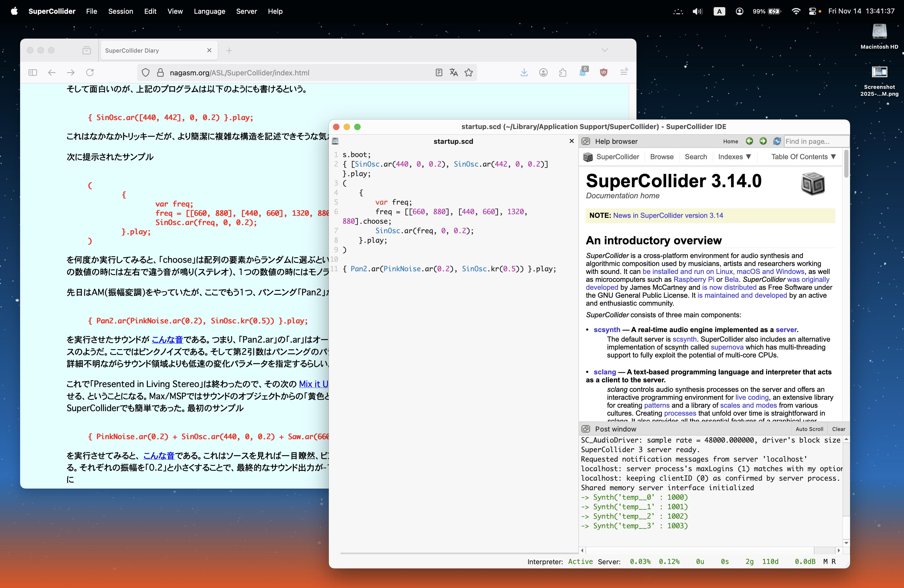904x588 pixels.
Task: Click the Help browser back arrow
Action: click(x=749, y=141)
